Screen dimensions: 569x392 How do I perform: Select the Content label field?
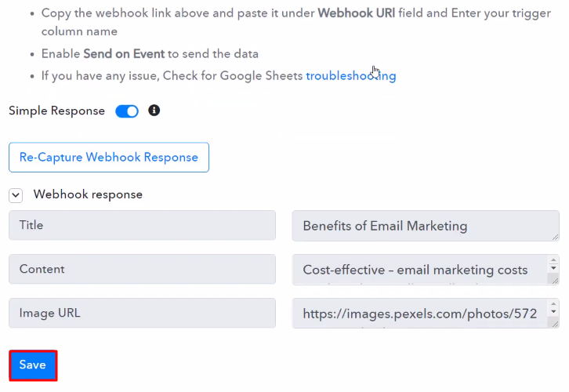tap(143, 270)
